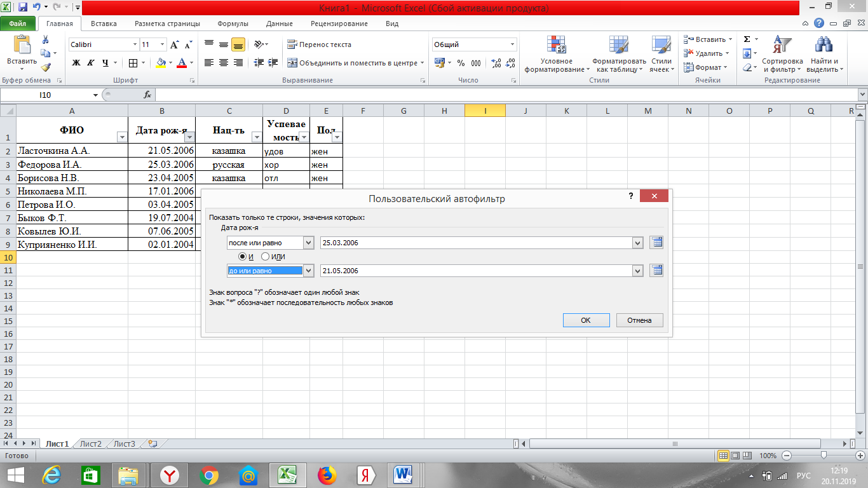This screenshot has height=488, width=868.
Task: Click the Формат (Format) cells button
Action: coord(705,67)
